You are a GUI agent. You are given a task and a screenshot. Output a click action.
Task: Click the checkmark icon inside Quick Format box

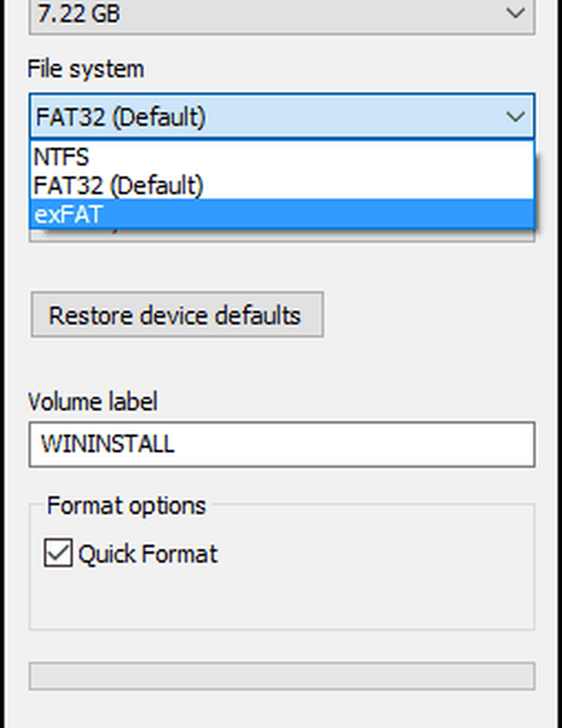click(x=59, y=554)
